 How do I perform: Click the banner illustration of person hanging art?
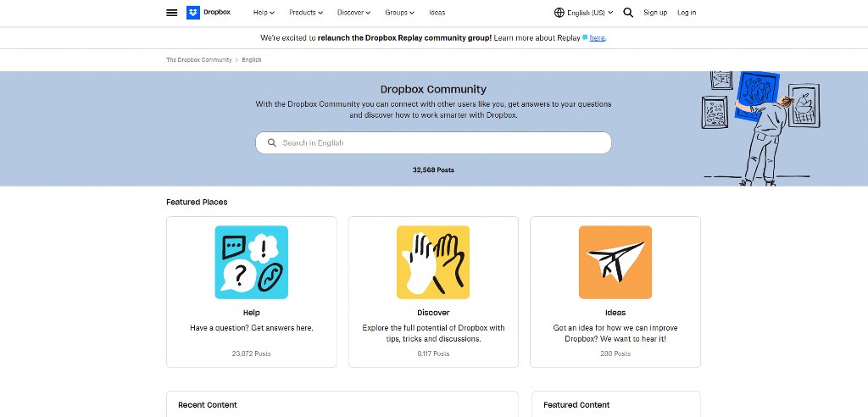click(x=760, y=129)
